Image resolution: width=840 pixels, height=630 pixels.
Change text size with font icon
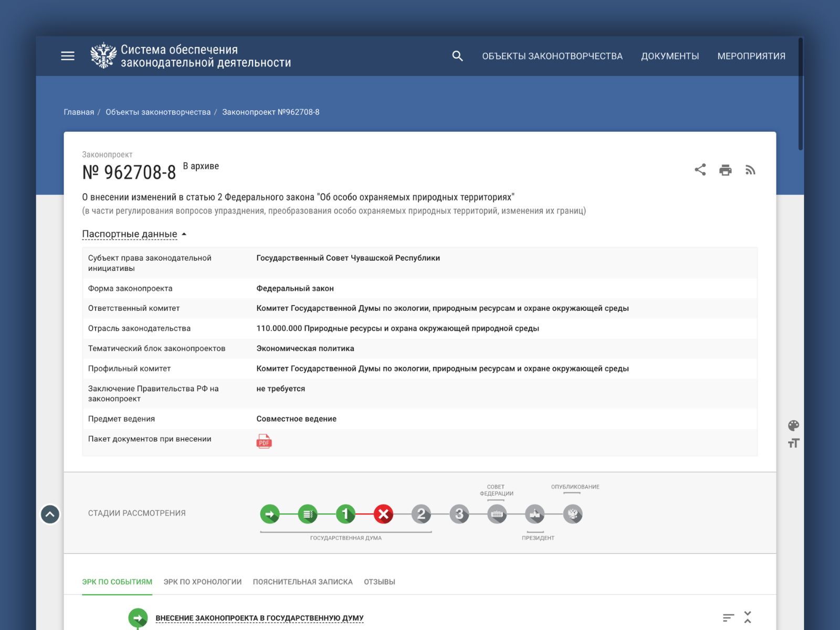pyautogui.click(x=793, y=444)
